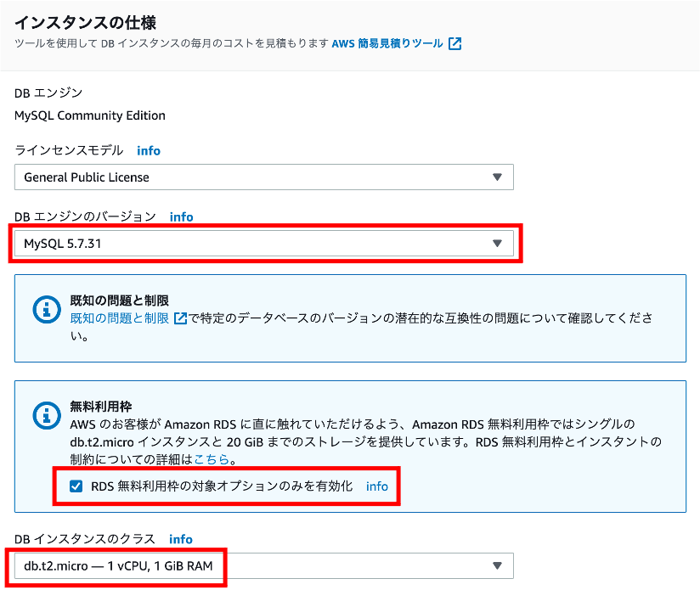This screenshot has height=590, width=700.
Task: Click info link next to ライセンスモデル
Action: pos(149,151)
